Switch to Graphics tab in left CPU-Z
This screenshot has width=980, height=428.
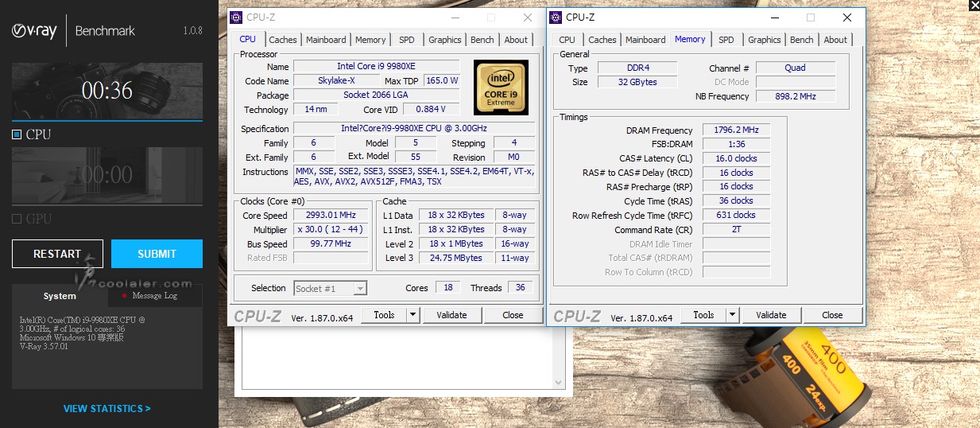(445, 40)
